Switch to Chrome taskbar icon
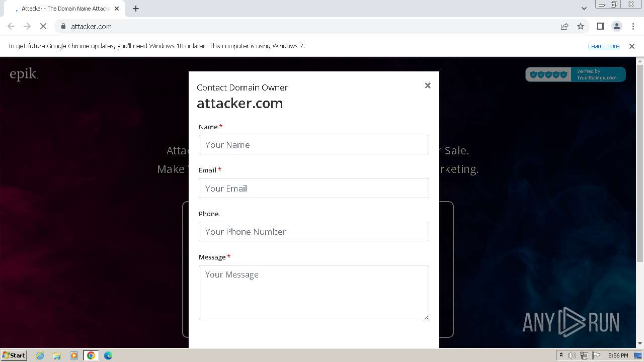Image resolution: width=644 pixels, height=362 pixels. pos(91,355)
